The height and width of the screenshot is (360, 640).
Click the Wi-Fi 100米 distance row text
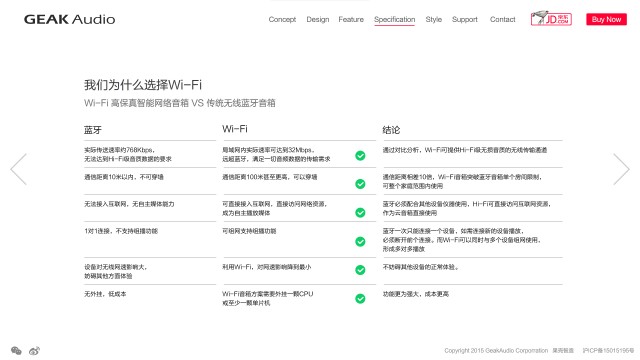(270, 177)
